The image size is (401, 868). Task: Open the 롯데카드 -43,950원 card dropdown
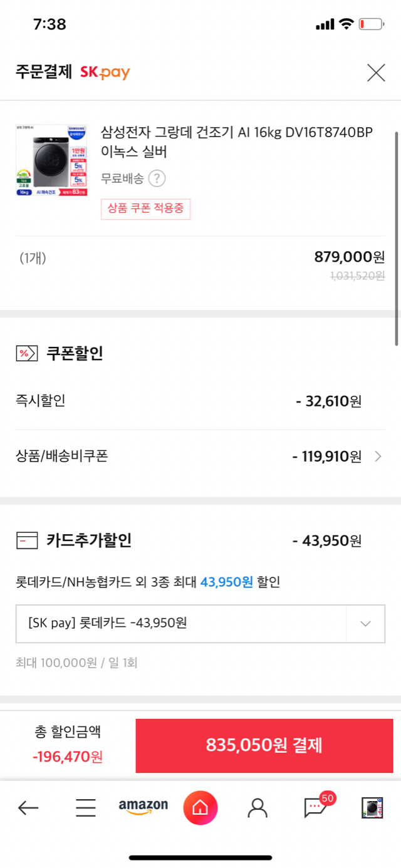(x=200, y=623)
